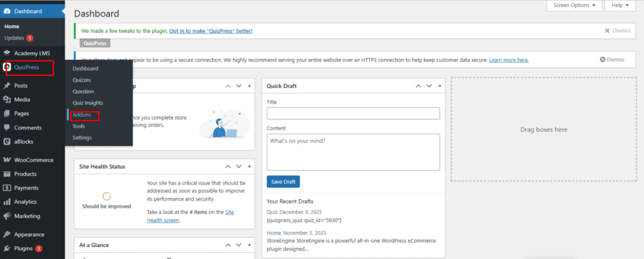644x259 pixels.
Task: Click the Should be improved health indicator
Action: 106,201
